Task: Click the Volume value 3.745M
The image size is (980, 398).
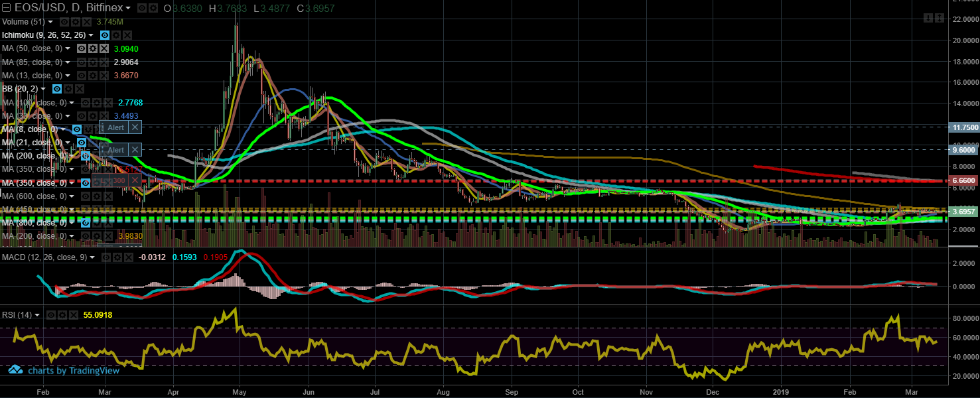Action: pyautogui.click(x=110, y=22)
